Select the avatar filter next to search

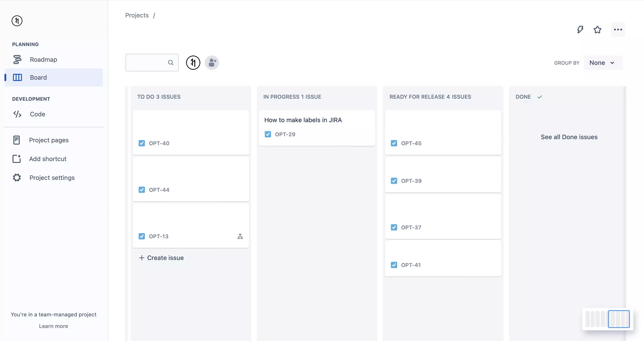tap(193, 63)
